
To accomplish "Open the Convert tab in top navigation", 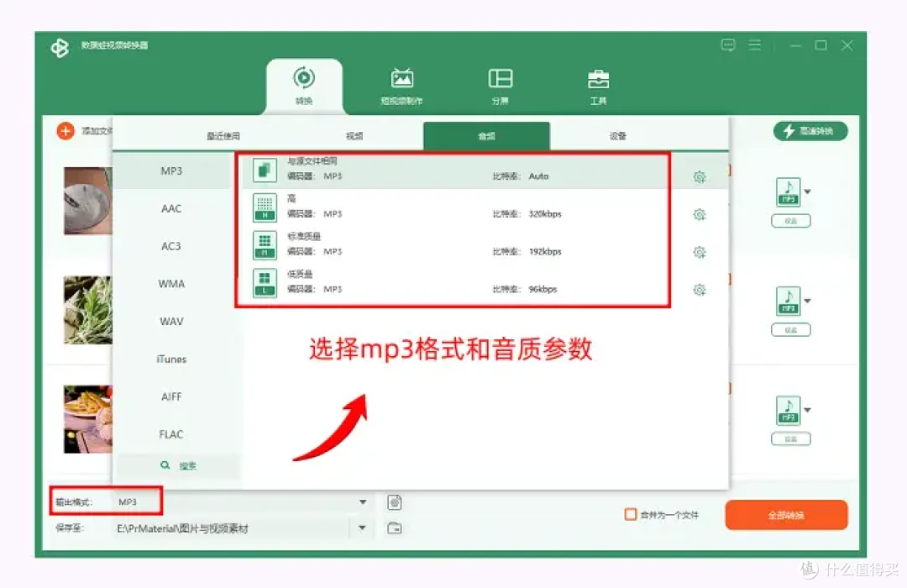I will click(304, 86).
